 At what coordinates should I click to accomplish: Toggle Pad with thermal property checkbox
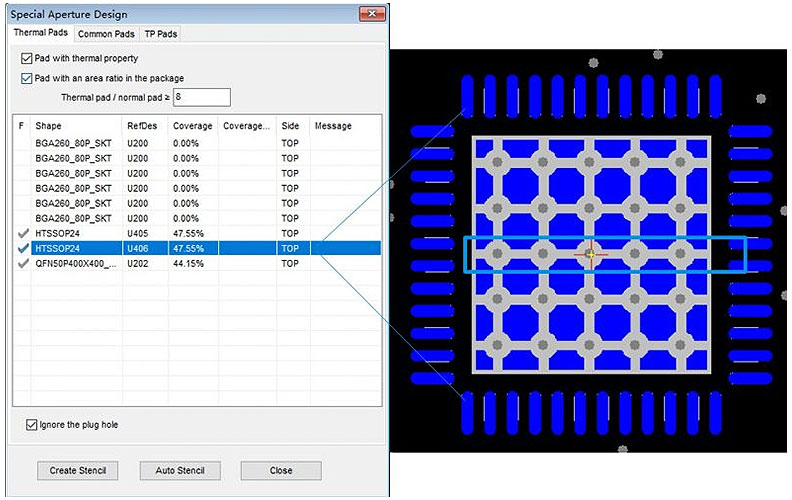27,59
